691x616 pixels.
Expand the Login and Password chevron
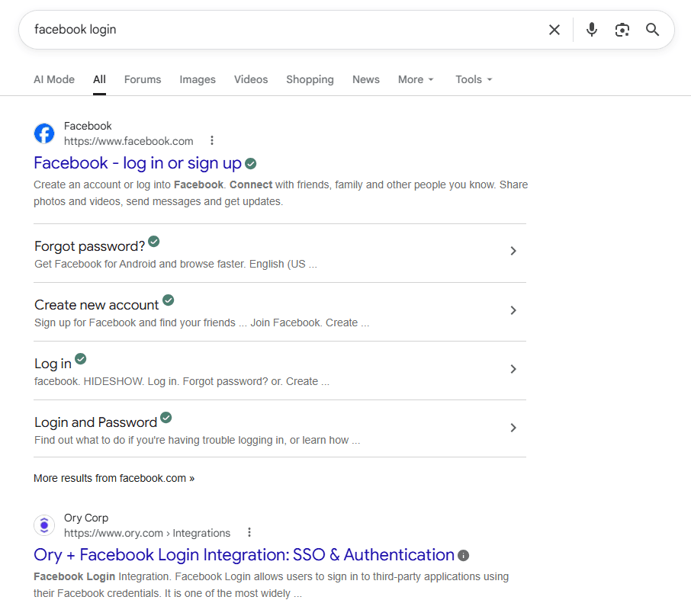click(x=513, y=428)
